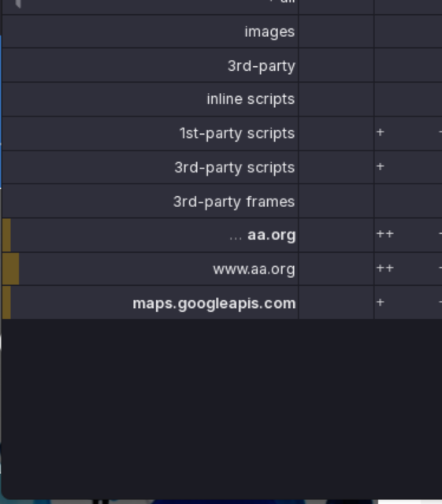Click the yellow bar beside maps.googleapis.com
Screen dimensions: 442x504
7,302
